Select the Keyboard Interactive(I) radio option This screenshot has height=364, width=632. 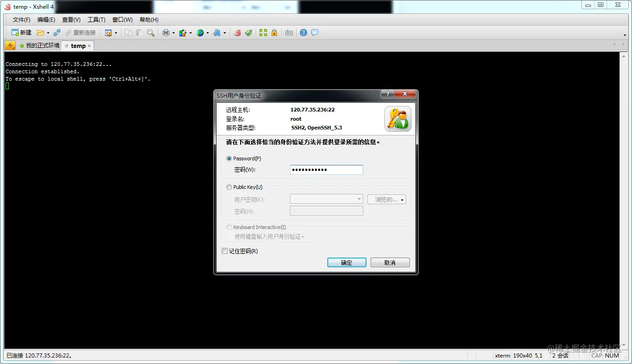click(229, 227)
